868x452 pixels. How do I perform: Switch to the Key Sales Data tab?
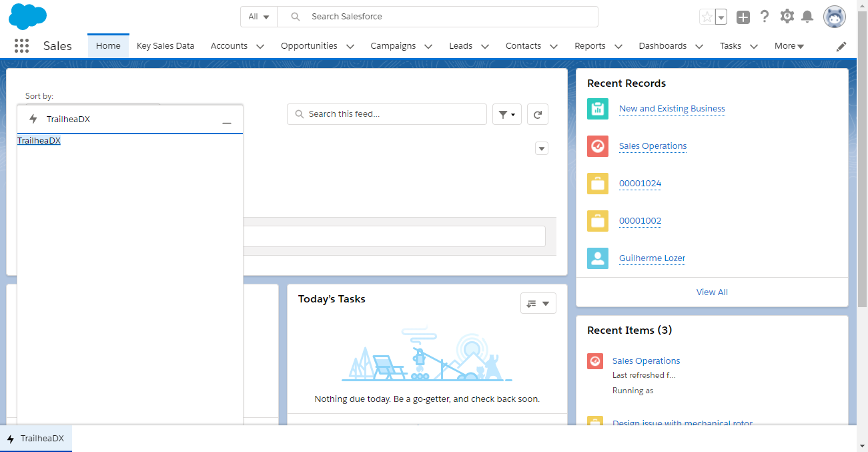(x=165, y=46)
